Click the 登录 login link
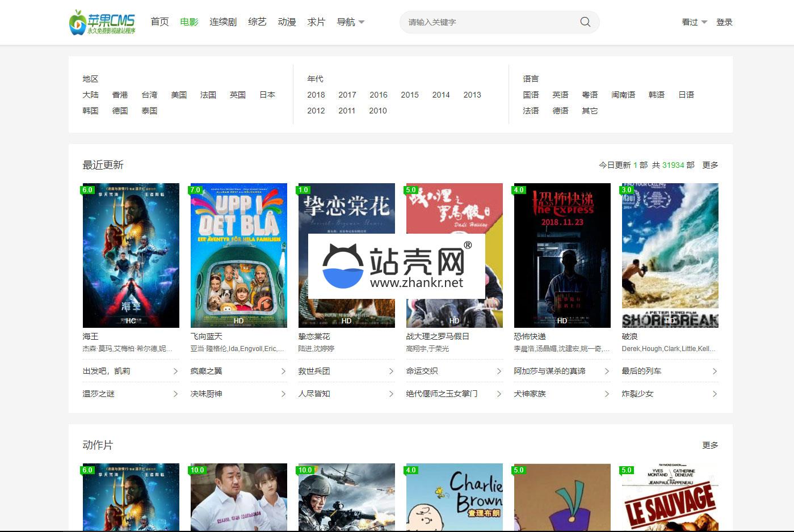The image size is (794, 532). tap(724, 22)
